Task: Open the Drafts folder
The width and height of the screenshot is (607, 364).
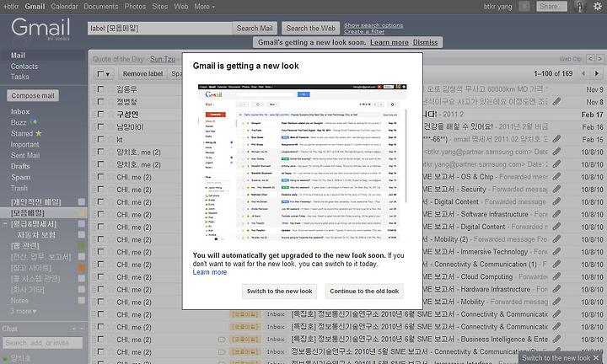Action: [20, 166]
